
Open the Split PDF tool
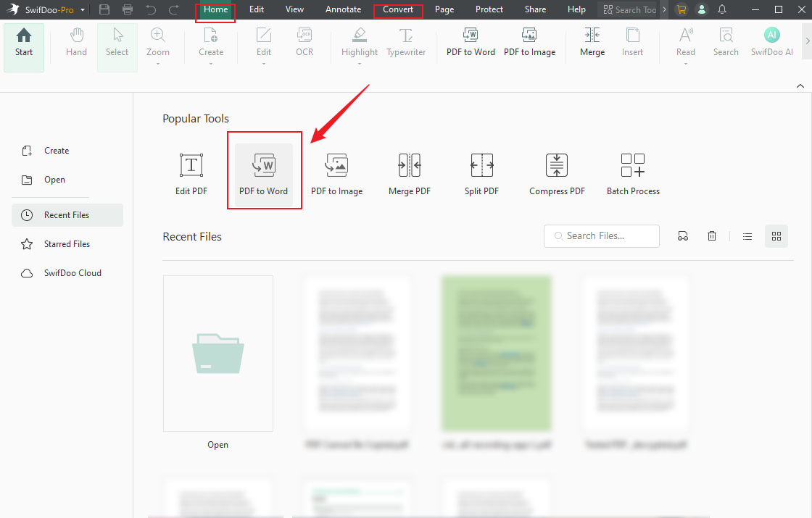(x=481, y=174)
